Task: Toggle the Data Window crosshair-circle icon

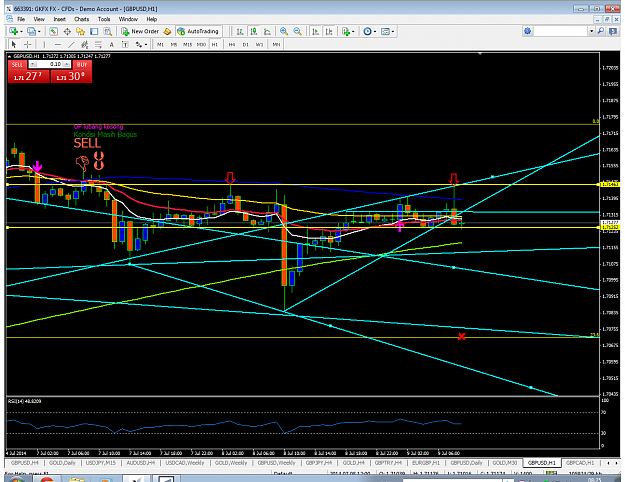Action: (x=67, y=31)
